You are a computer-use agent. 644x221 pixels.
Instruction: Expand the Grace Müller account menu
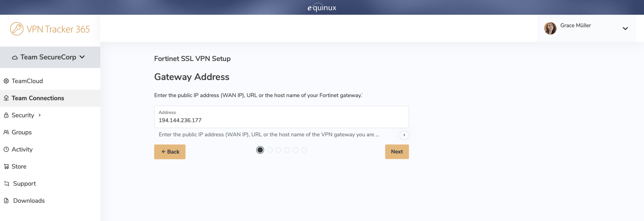625,29
